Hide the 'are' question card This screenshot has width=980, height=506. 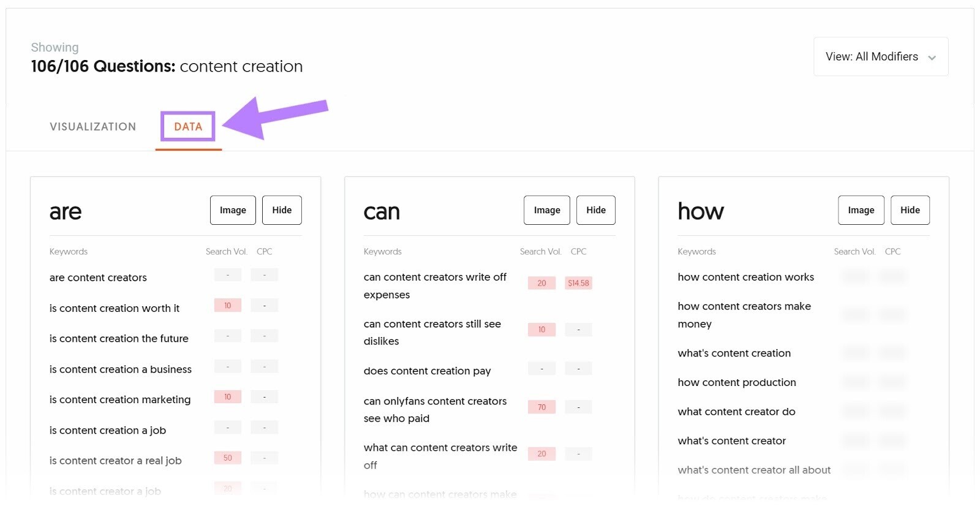point(282,210)
